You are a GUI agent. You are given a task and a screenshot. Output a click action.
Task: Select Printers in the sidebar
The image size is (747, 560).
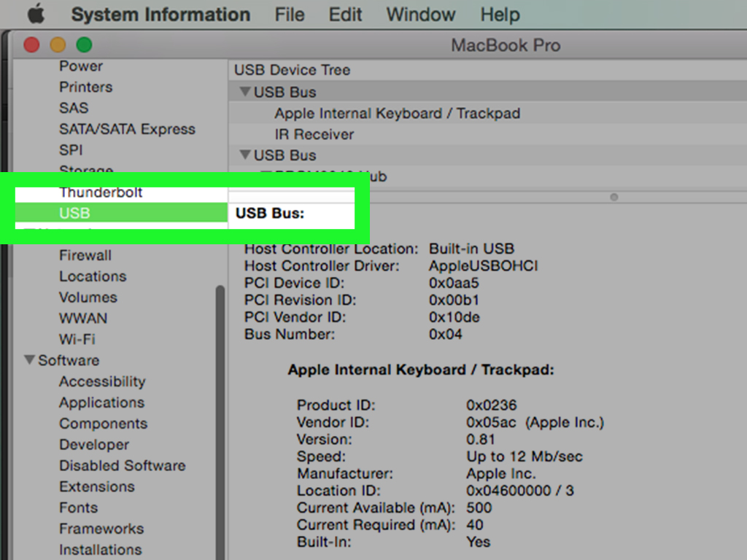(86, 87)
